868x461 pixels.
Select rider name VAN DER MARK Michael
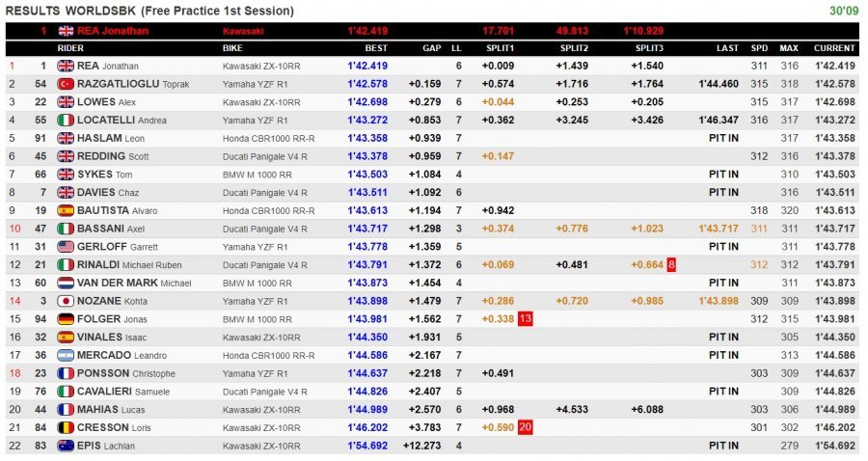coord(134,283)
